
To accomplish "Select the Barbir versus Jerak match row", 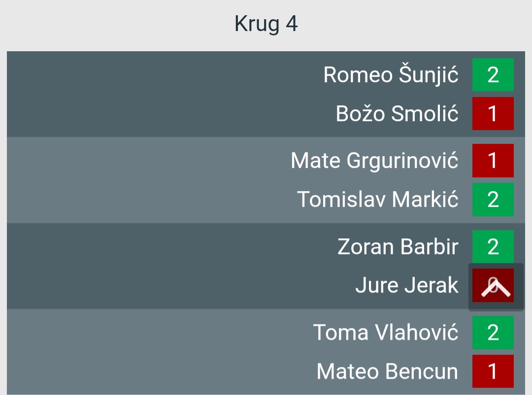I will point(266,266).
